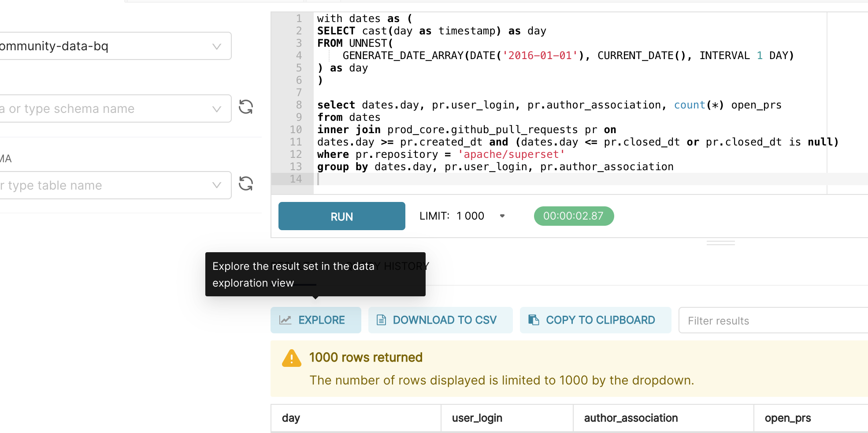The height and width of the screenshot is (433, 868).
Task: Click the document icon on DOWNLOAD TO CSV
Action: click(381, 319)
